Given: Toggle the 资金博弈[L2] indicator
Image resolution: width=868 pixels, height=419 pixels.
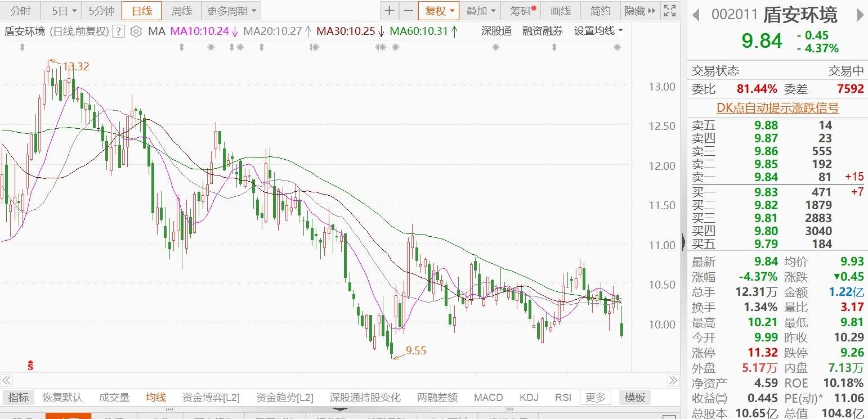Looking at the screenshot, I should (211, 398).
